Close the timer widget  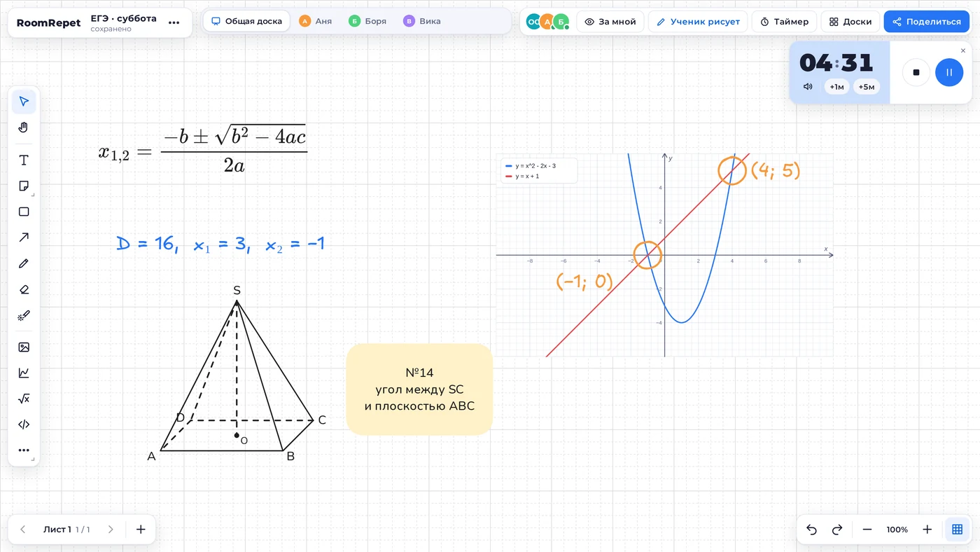tap(963, 50)
